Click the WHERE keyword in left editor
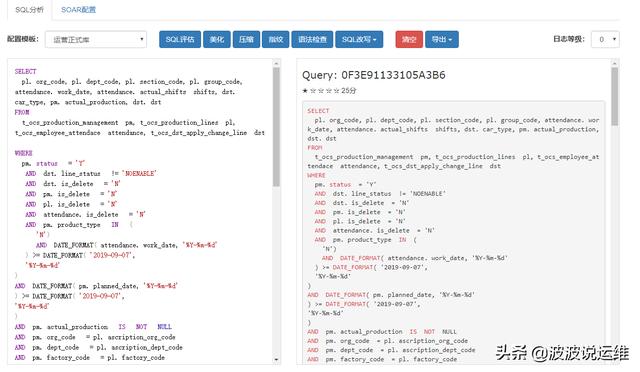Image resolution: width=640 pixels, height=372 pixels. [23, 153]
